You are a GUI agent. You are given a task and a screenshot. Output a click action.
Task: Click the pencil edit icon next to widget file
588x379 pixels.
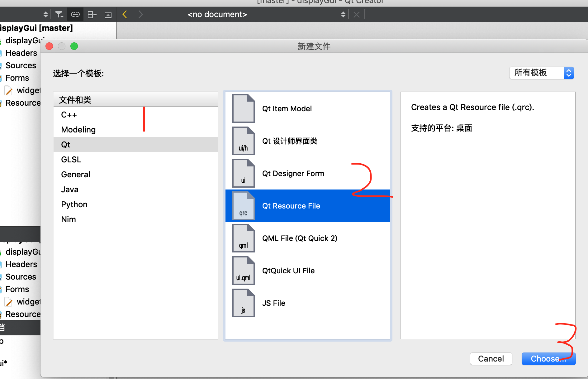tap(9, 90)
